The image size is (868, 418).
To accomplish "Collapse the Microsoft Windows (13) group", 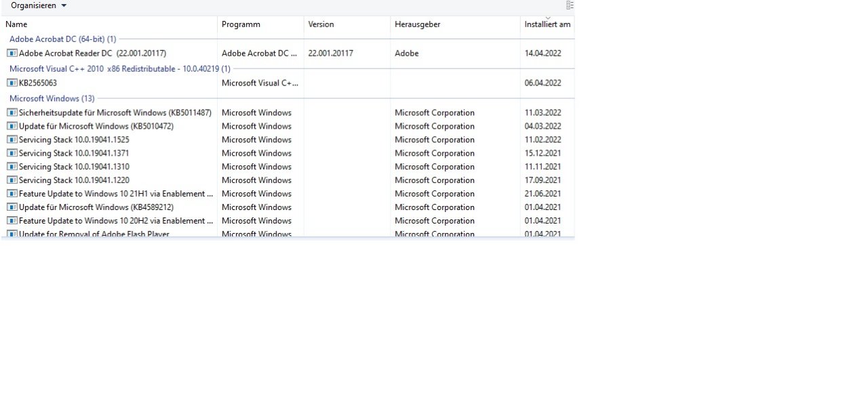I will [52, 99].
